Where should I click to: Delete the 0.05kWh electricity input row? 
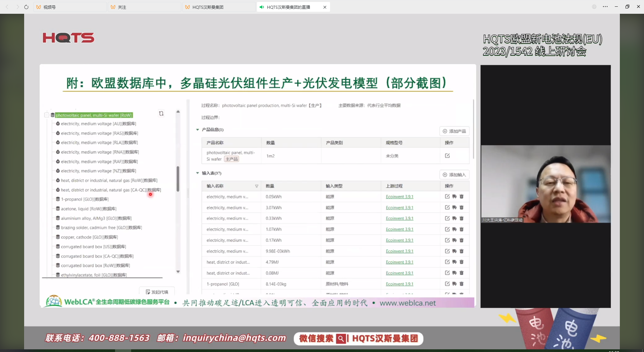462,196
